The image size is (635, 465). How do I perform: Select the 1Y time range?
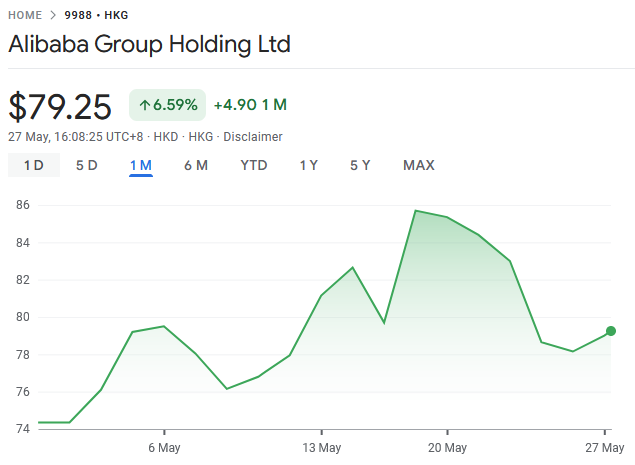pyautogui.click(x=309, y=165)
